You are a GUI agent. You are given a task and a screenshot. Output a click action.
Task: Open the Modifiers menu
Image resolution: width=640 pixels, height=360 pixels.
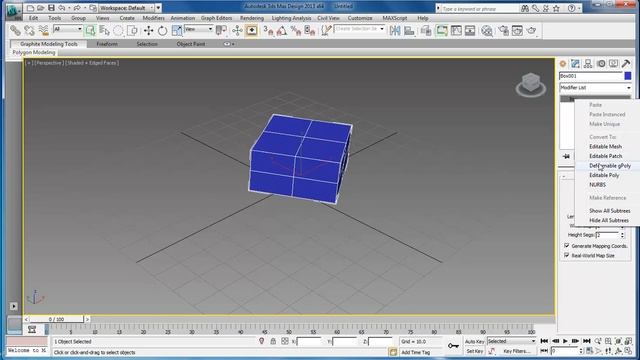[153, 18]
